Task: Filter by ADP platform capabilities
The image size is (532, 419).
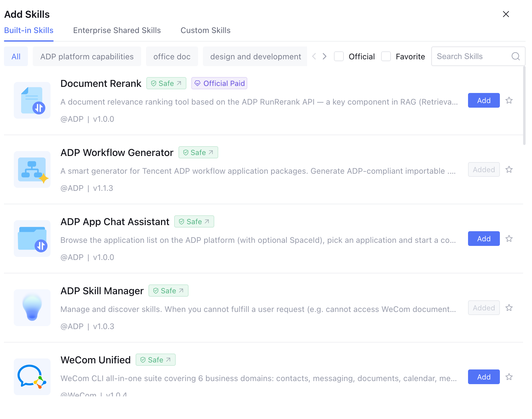Action: point(87,56)
